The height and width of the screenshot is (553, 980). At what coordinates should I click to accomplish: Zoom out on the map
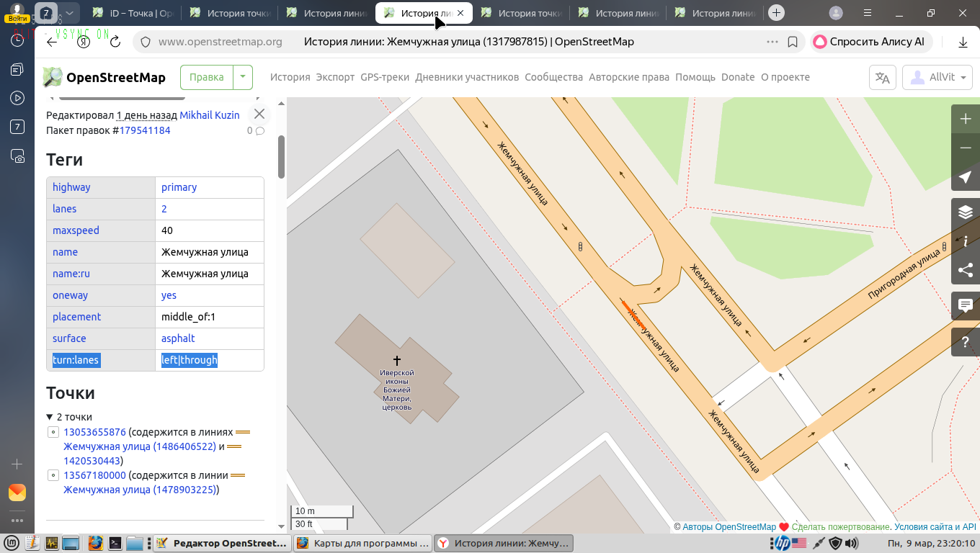[966, 148]
